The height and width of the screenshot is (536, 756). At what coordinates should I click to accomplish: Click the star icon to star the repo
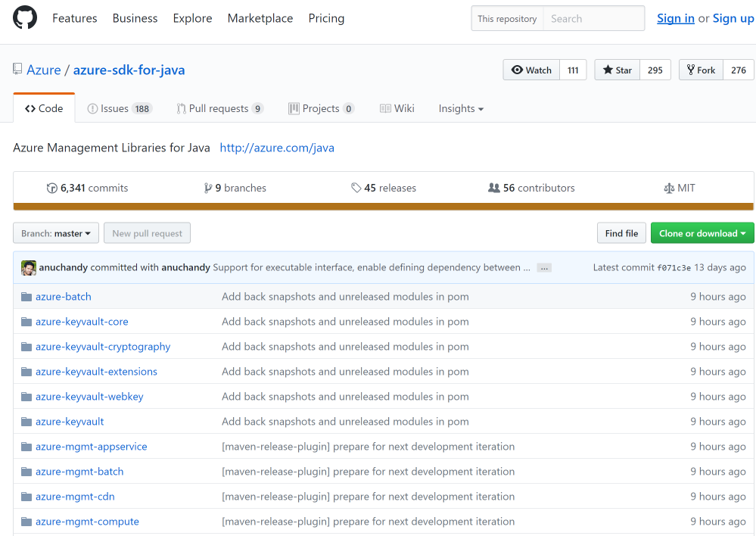(x=607, y=70)
